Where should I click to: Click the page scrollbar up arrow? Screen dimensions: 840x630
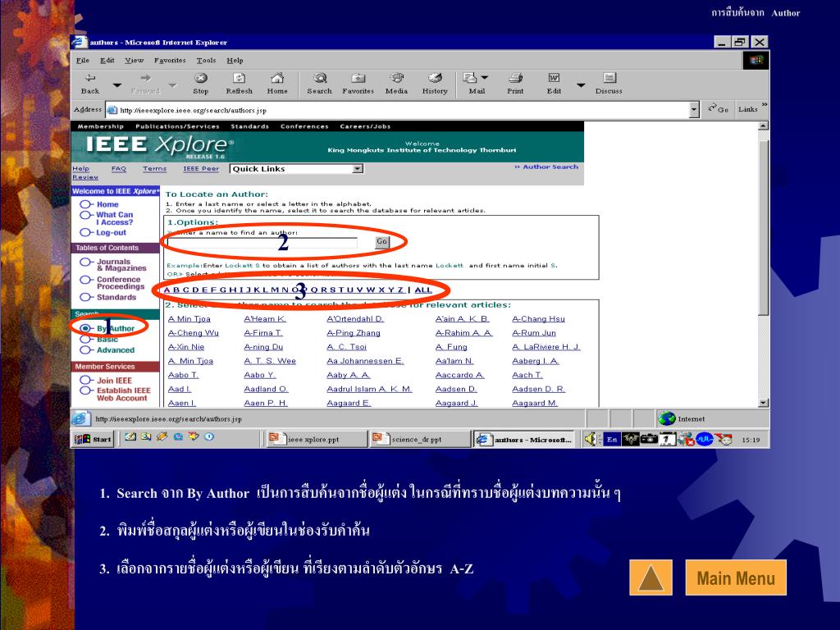point(764,126)
